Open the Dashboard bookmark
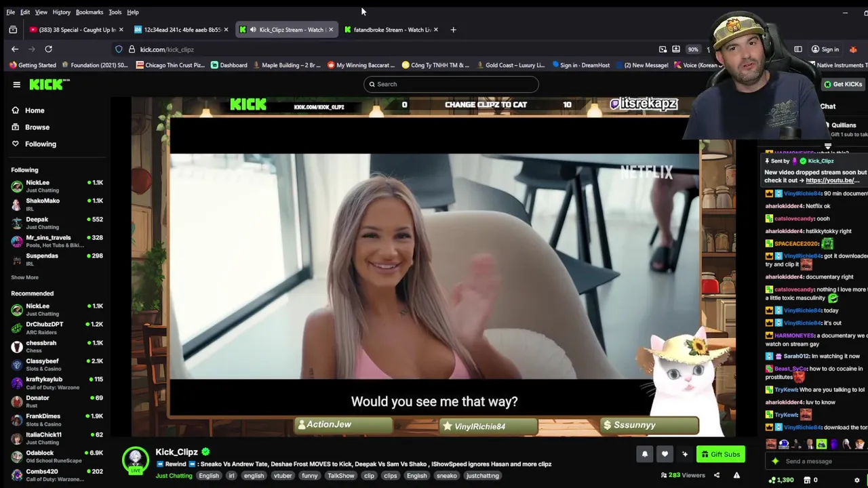Image resolution: width=868 pixels, height=488 pixels. coord(229,65)
